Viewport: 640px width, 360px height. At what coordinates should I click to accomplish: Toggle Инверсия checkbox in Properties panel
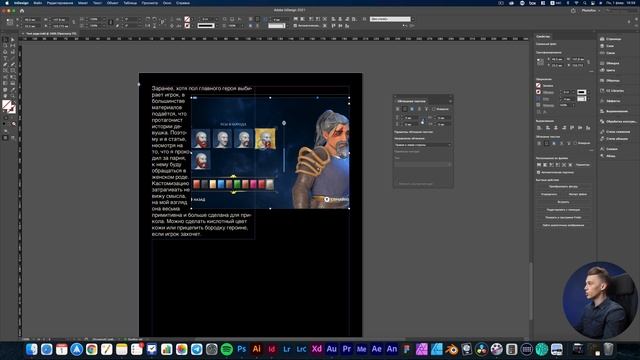click(x=576, y=143)
